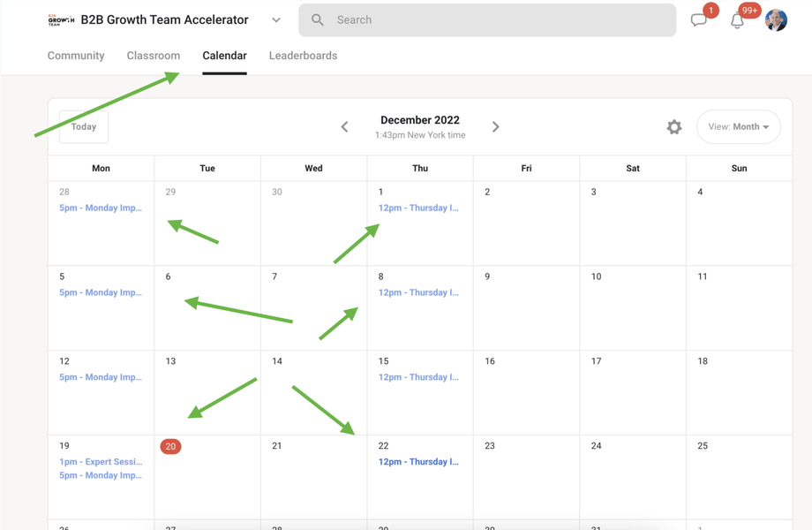
Task: Open Thursday 12pm event on December 1
Action: coord(418,208)
